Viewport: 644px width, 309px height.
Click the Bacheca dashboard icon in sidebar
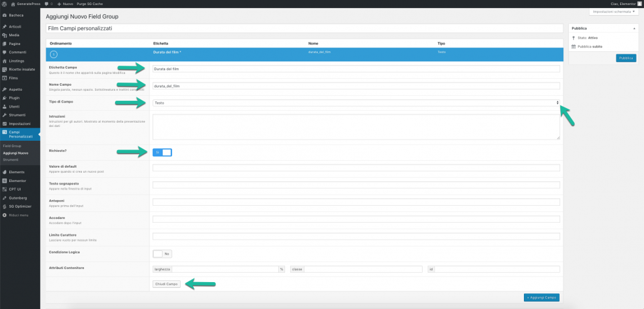tap(4, 14)
